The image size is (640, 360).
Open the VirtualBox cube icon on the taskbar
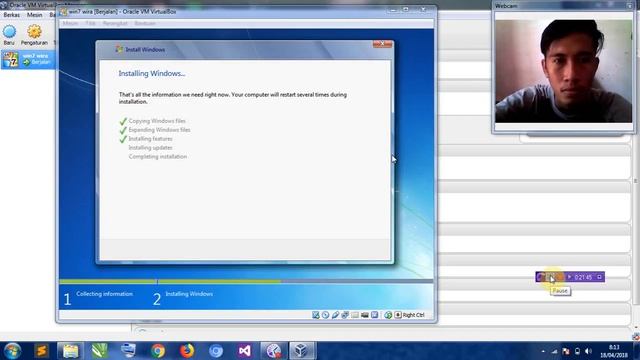[302, 351]
